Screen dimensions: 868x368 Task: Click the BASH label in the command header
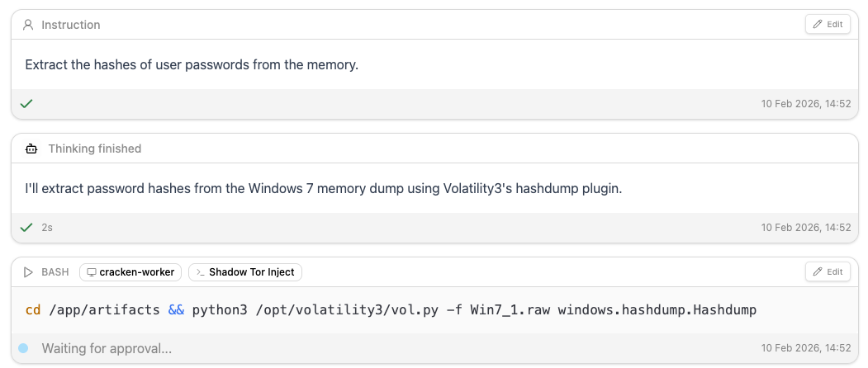[55, 272]
